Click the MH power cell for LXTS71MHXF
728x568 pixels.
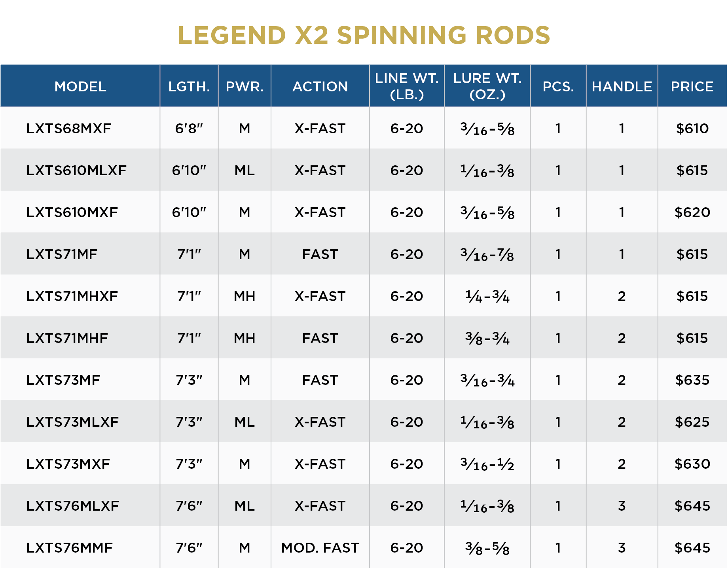pos(245,296)
